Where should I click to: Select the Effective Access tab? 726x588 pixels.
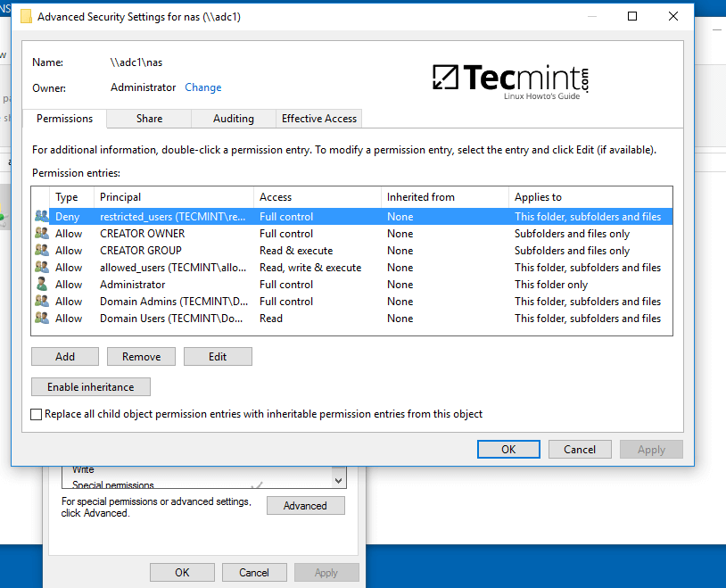tap(318, 118)
